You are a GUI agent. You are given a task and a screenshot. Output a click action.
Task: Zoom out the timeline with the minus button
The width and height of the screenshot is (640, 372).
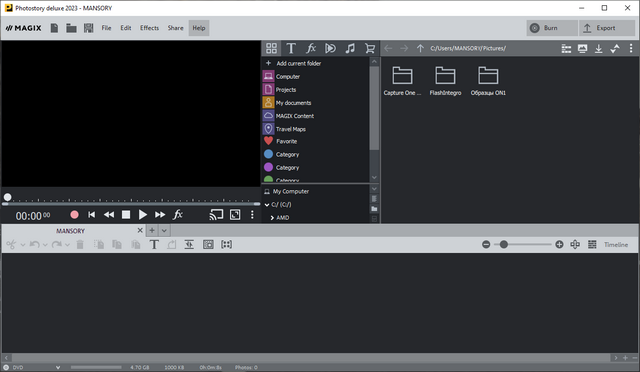coord(486,244)
